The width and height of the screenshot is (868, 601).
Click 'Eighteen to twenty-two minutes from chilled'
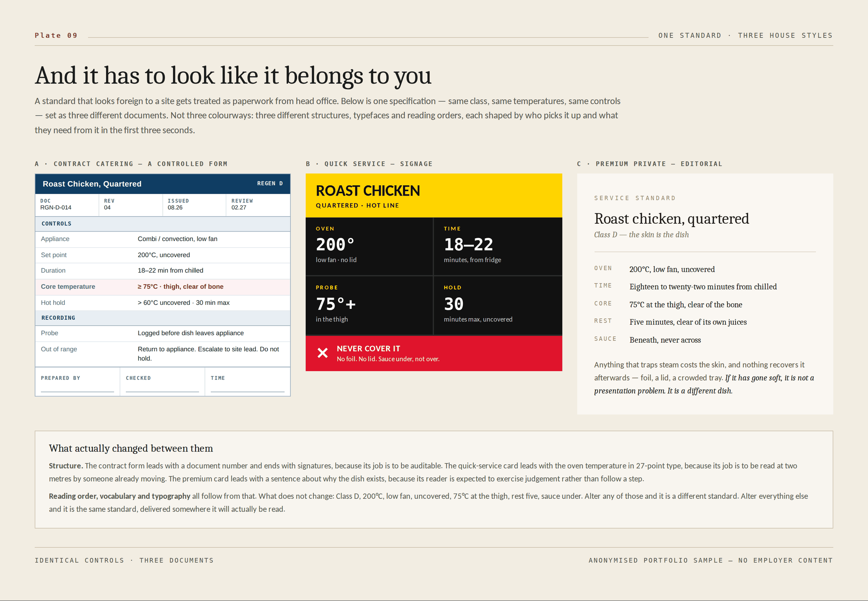tap(703, 287)
